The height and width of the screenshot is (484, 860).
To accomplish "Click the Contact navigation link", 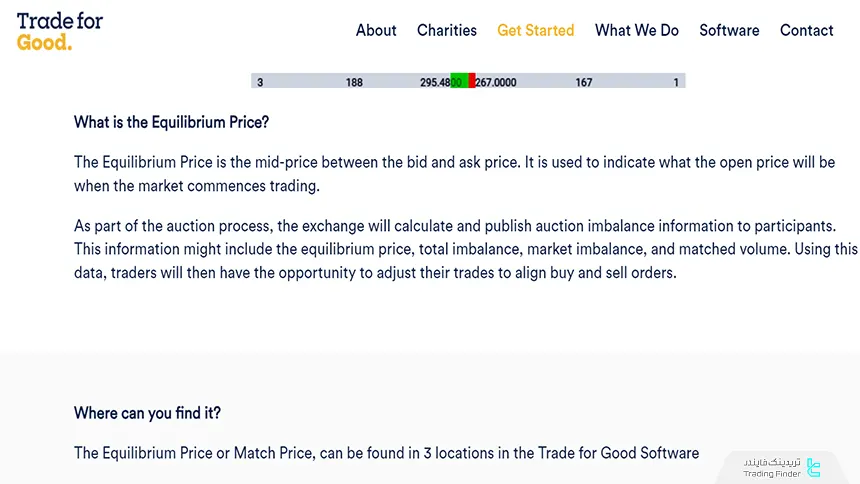I will 807,30.
